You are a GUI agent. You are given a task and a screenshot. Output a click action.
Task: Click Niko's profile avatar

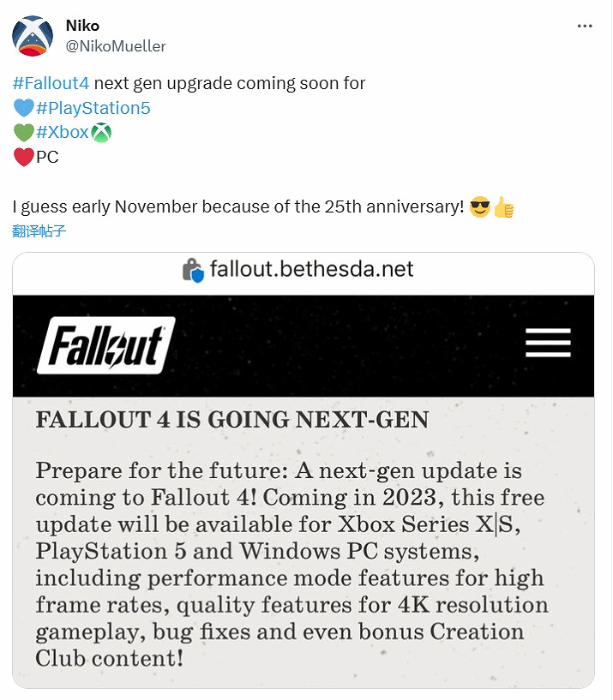coord(33,35)
